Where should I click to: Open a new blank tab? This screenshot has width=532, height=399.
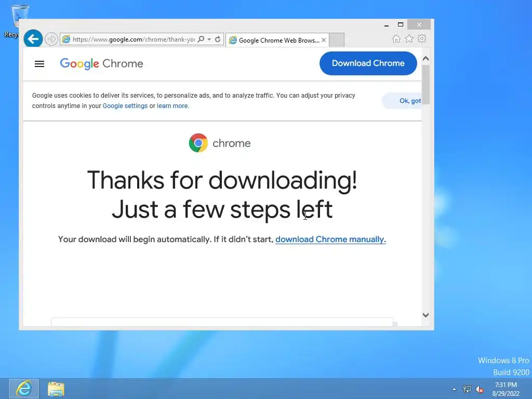pyautogui.click(x=337, y=40)
